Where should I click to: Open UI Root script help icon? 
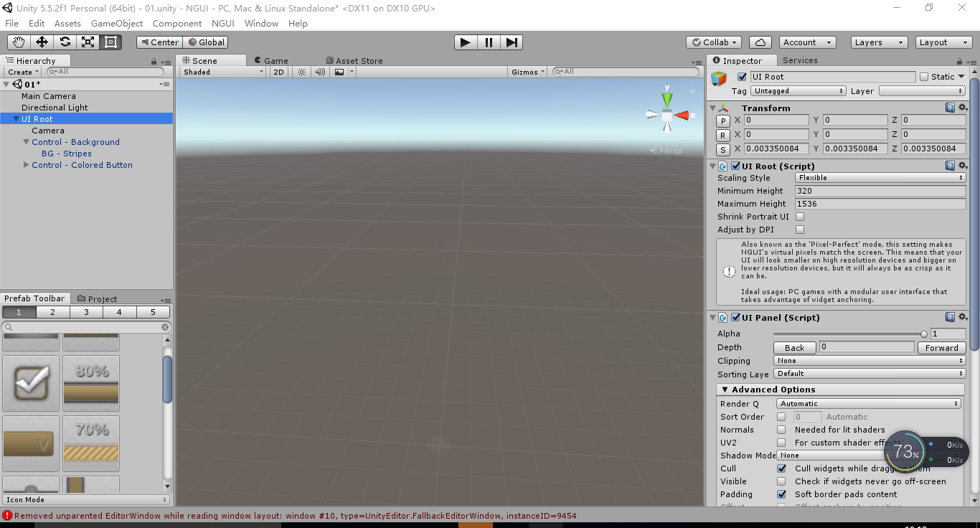pyautogui.click(x=950, y=166)
